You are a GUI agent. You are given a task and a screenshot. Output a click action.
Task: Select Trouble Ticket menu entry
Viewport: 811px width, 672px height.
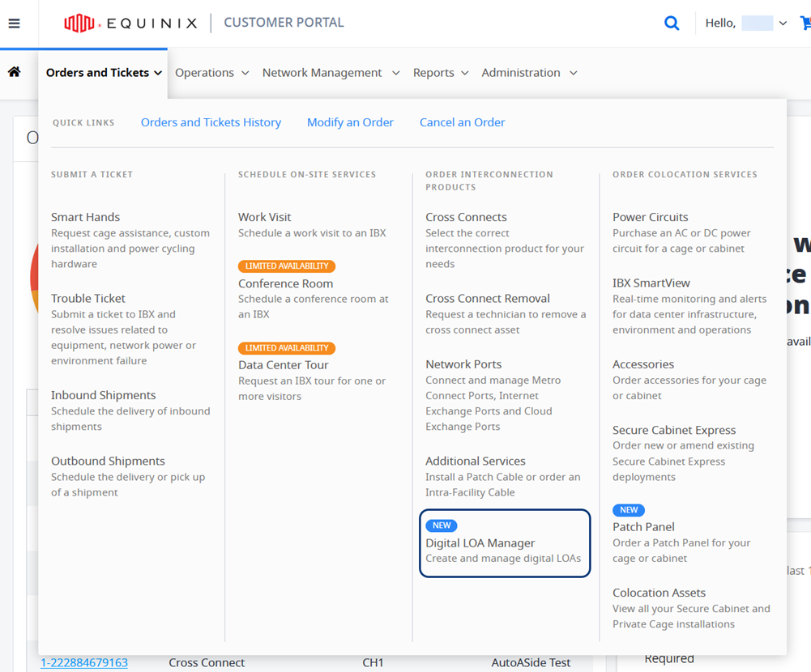pyautogui.click(x=88, y=298)
